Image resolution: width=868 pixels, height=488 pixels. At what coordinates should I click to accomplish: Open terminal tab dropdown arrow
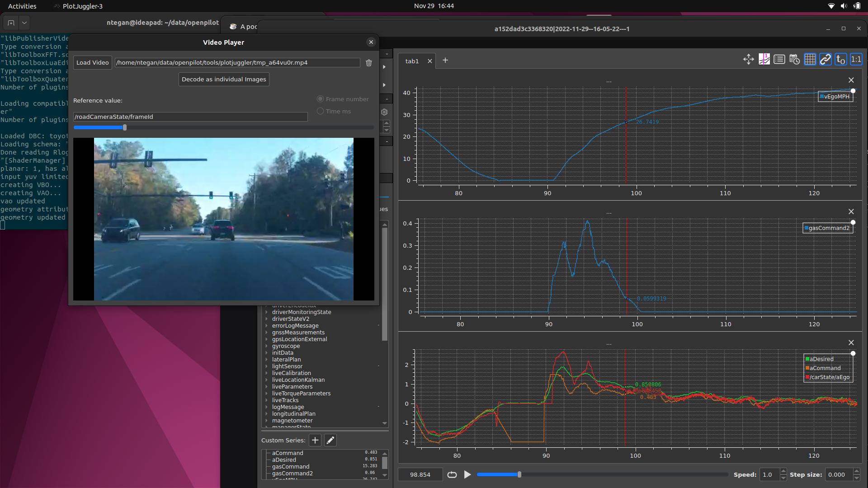click(x=24, y=23)
